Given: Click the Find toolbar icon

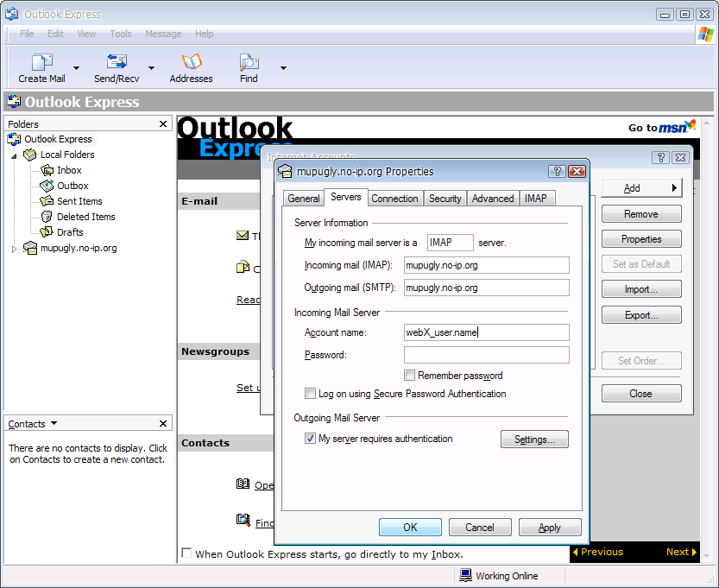Looking at the screenshot, I should (x=249, y=63).
